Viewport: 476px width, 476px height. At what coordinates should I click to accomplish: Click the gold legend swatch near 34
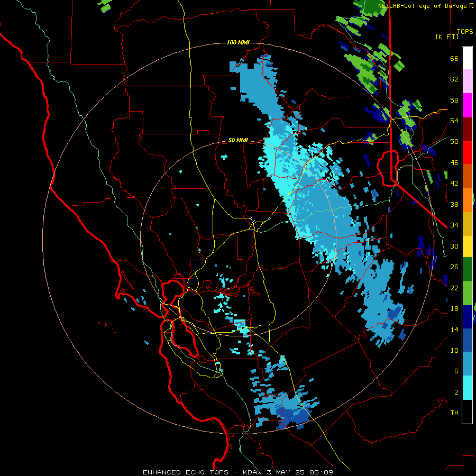(x=467, y=224)
